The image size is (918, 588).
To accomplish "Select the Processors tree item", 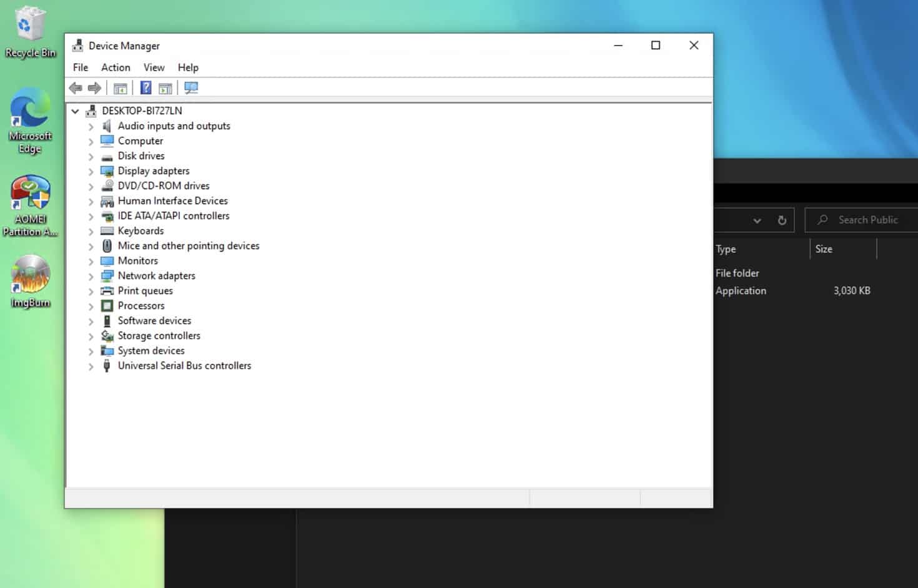I will pyautogui.click(x=141, y=306).
